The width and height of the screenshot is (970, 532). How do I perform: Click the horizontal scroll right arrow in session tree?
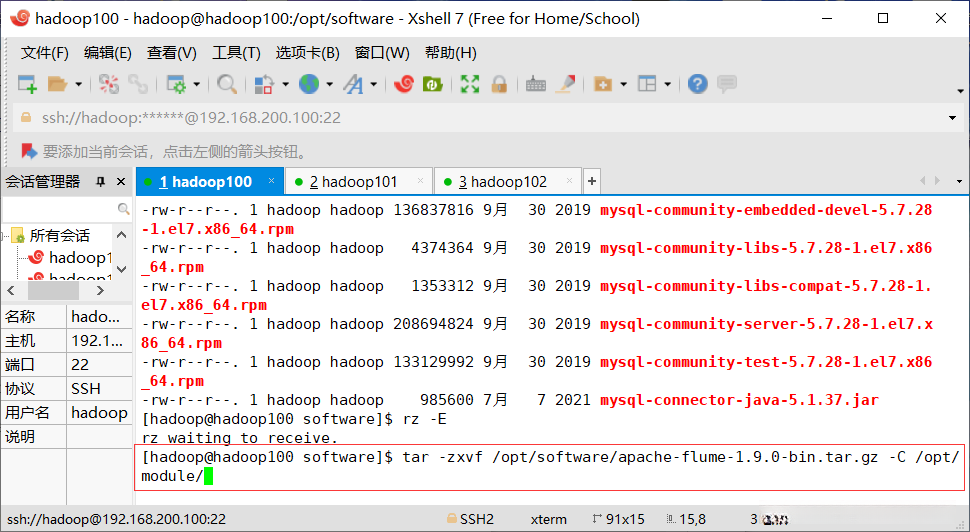101,290
